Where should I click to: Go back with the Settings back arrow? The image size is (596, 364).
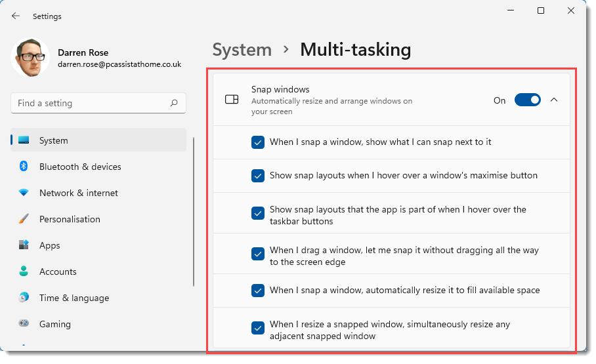pyautogui.click(x=15, y=16)
